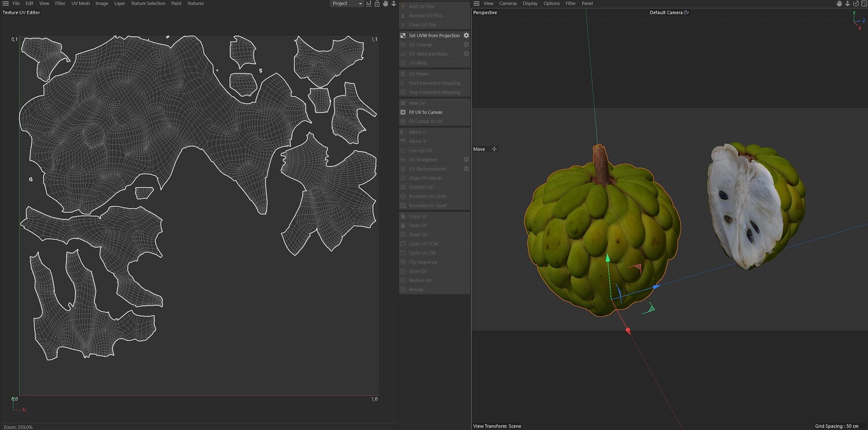
Task: Click the Move tool crosshair icon
Action: pos(494,149)
